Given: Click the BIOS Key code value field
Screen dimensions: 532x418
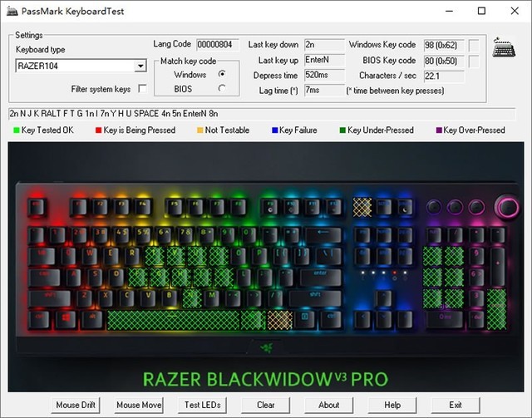Looking at the screenshot, I should click(444, 61).
